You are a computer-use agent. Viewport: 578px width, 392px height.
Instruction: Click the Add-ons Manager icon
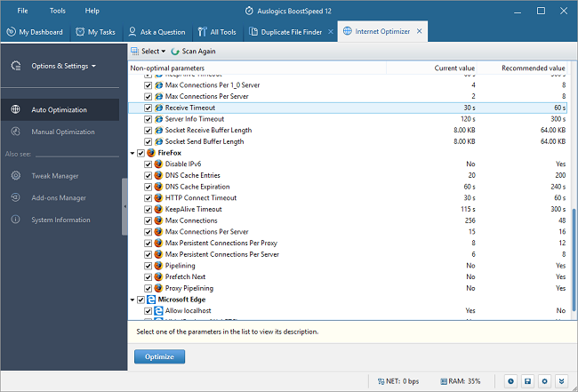pyautogui.click(x=15, y=197)
